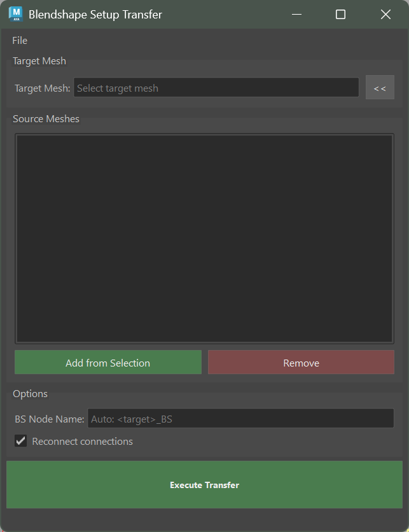Minimize the Blendshape Setup Transfer window
409x532 pixels.
click(296, 14)
